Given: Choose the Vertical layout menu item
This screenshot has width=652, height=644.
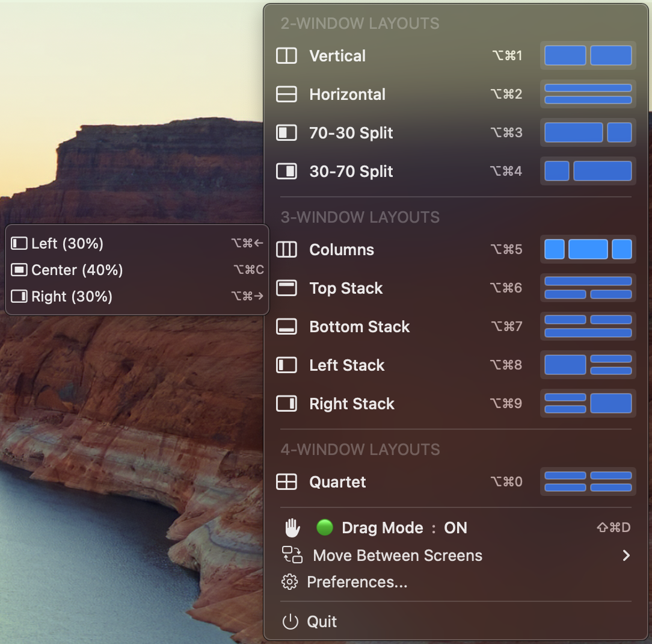Looking at the screenshot, I should tap(456, 56).
